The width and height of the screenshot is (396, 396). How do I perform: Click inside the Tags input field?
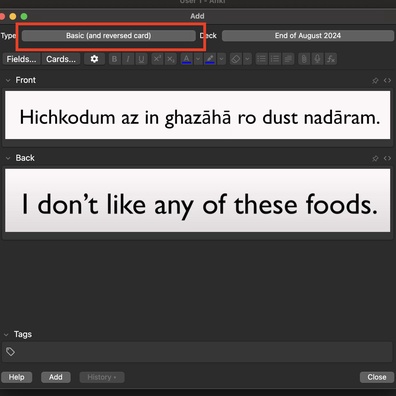tap(197, 352)
